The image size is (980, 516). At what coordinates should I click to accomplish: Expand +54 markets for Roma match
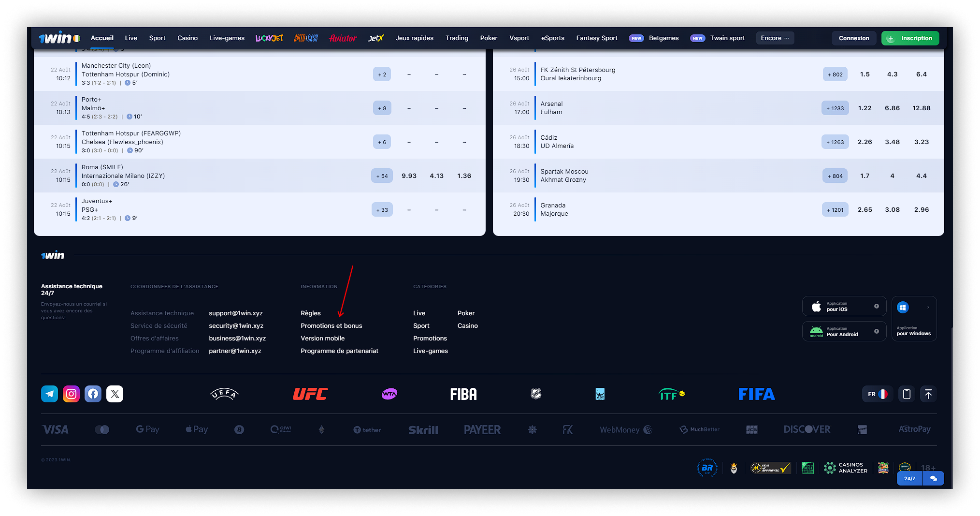tap(382, 176)
